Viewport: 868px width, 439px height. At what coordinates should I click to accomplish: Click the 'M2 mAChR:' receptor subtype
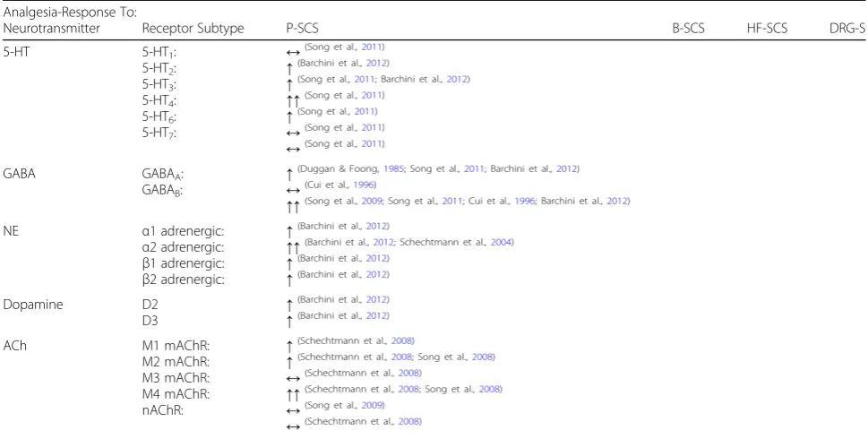[176, 362]
